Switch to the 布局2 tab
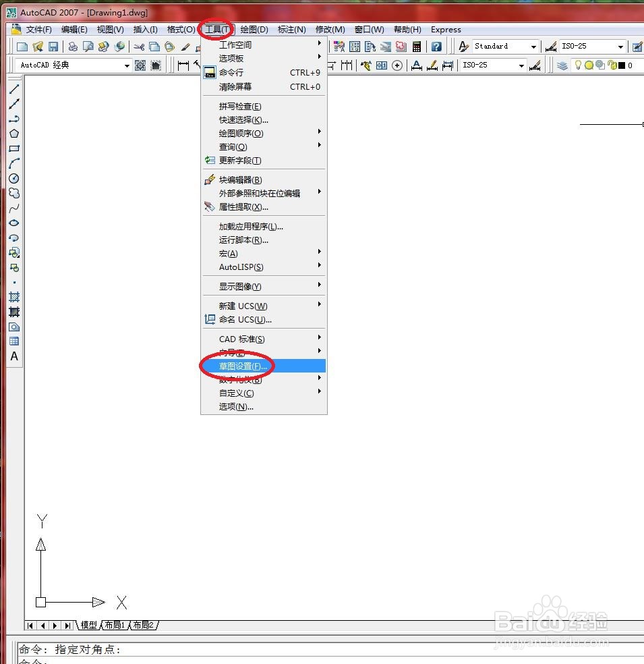Viewport: 644px width, 664px height. point(144,625)
